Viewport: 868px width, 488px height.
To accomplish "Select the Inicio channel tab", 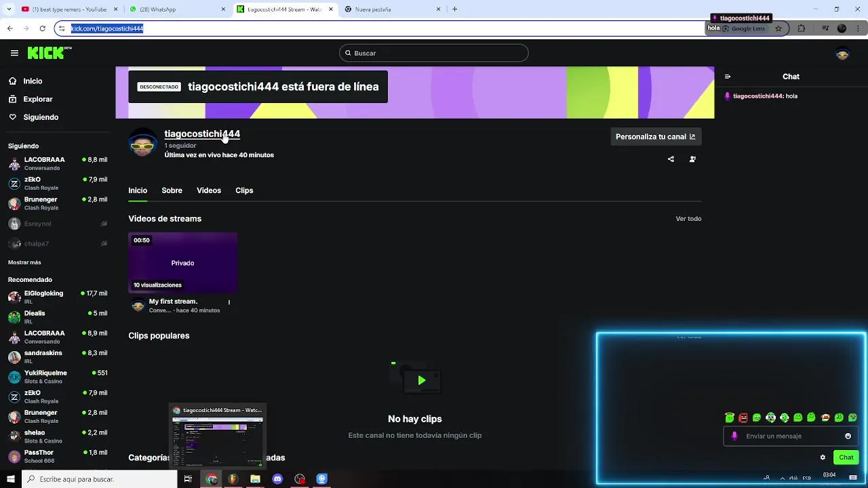I will [138, 190].
